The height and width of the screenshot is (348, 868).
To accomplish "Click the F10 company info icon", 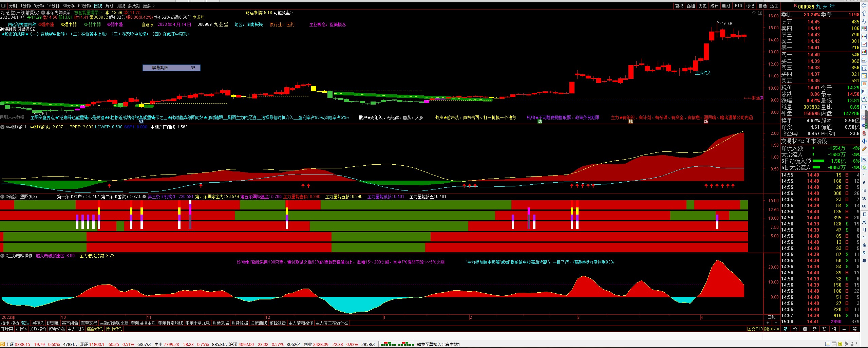I will pos(864,68).
